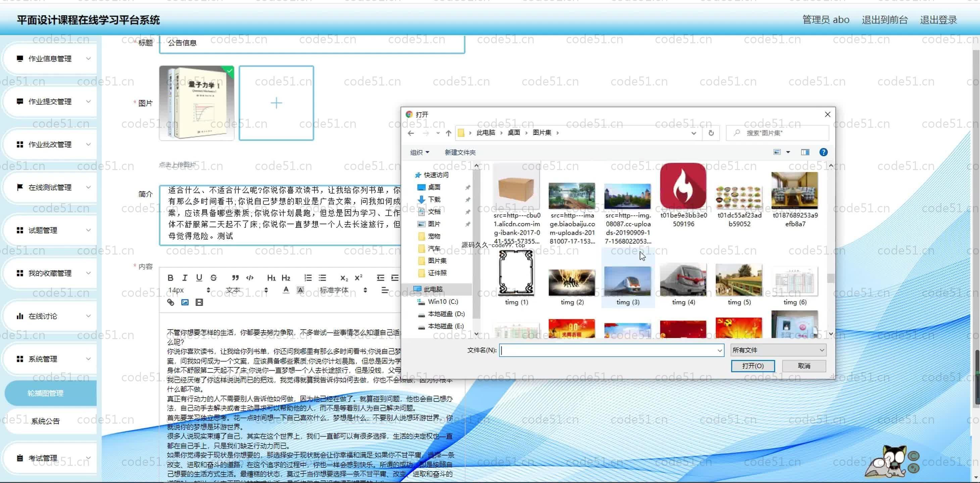Refresh the file dialog folder
Image resolution: width=980 pixels, height=483 pixels.
[710, 133]
